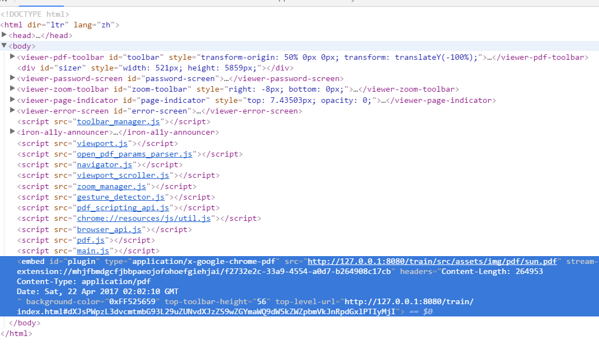599x364 pixels.
Task: Open the sun.pdf src URL link
Action: click(432, 261)
